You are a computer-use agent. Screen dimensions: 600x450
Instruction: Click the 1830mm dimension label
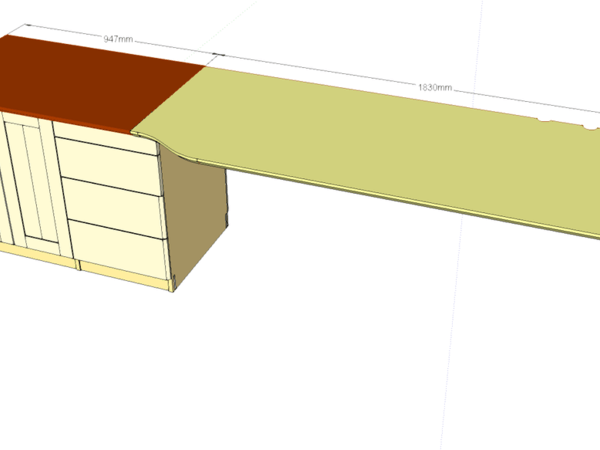pyautogui.click(x=435, y=88)
